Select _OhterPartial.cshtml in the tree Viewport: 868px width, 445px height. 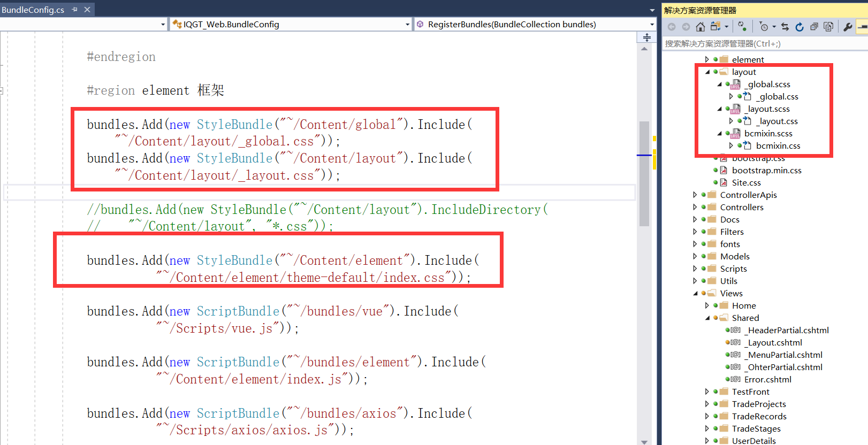[x=783, y=367]
